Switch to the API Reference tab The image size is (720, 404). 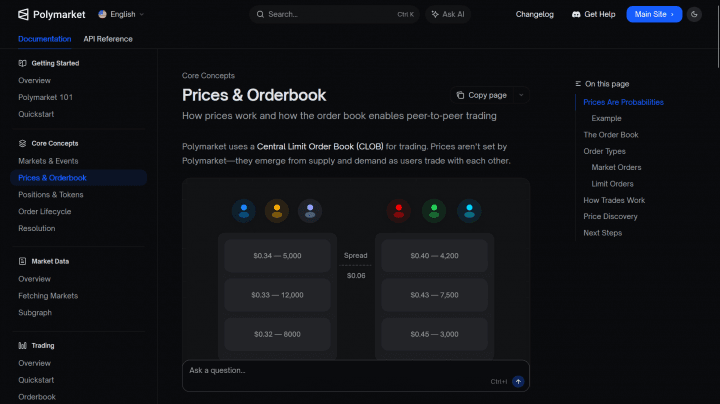click(108, 39)
